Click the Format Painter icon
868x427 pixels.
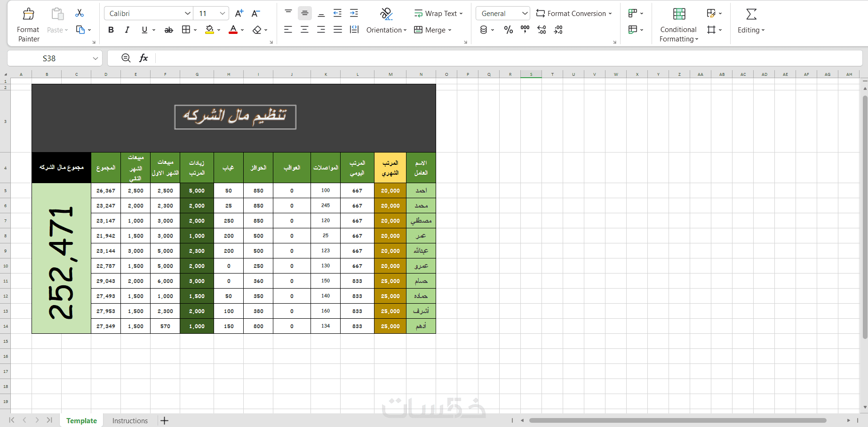(28, 14)
